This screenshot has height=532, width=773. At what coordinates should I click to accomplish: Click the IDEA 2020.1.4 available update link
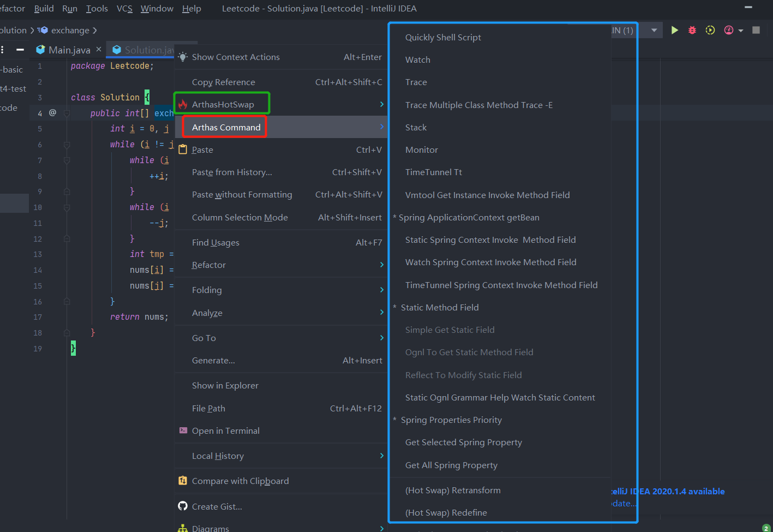[668, 491]
